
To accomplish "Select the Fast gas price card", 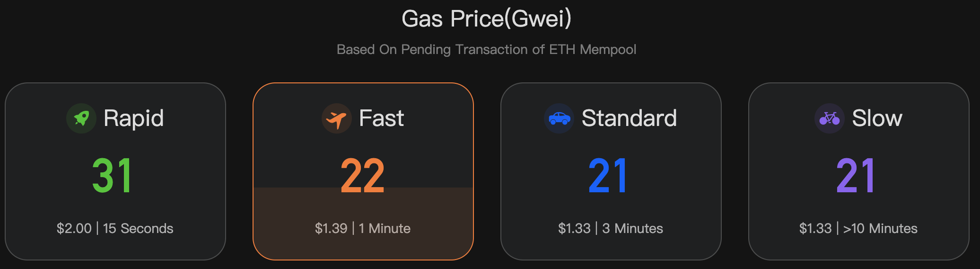I will click(x=363, y=171).
